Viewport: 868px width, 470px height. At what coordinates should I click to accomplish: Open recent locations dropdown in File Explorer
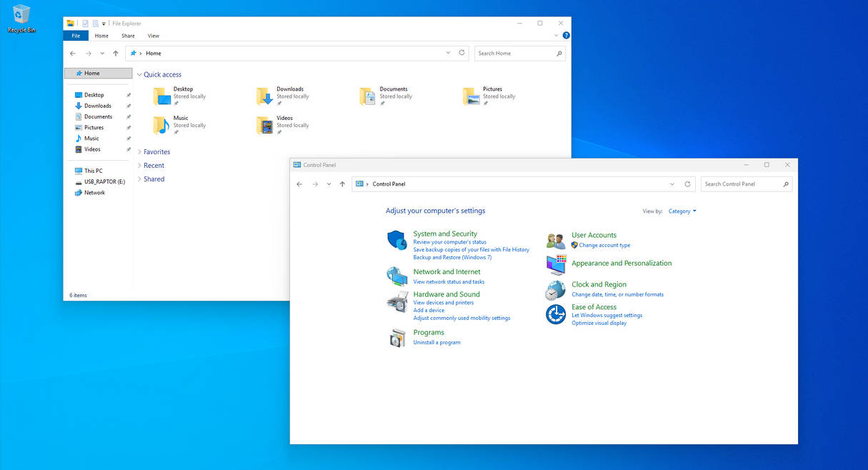coord(102,54)
